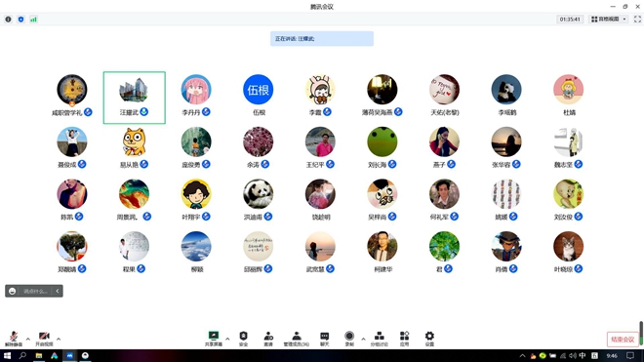Image resolution: width=644 pixels, height=362 pixels.
Task: Open the Invite participants icon
Action: 268,339
